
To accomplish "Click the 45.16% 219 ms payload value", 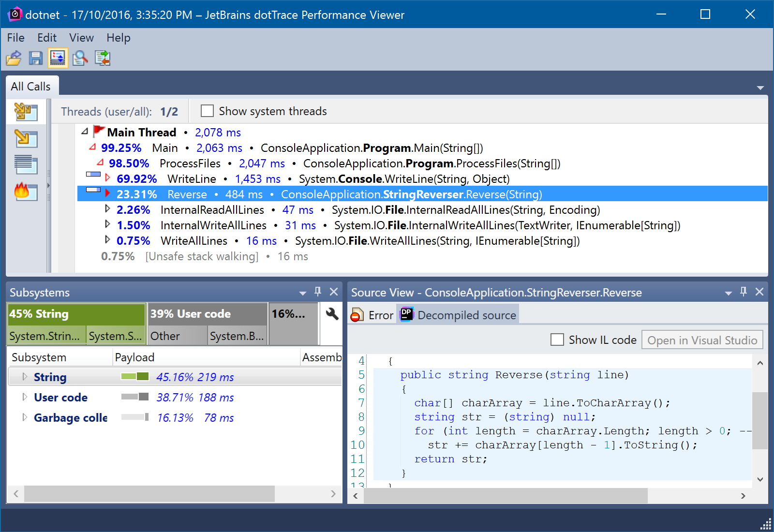I will [195, 377].
